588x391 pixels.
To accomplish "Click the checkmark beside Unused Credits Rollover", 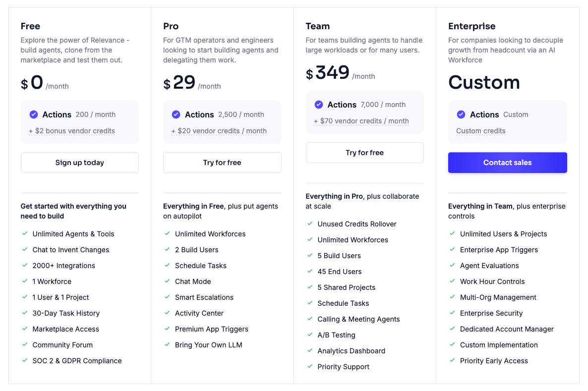I will (x=310, y=224).
